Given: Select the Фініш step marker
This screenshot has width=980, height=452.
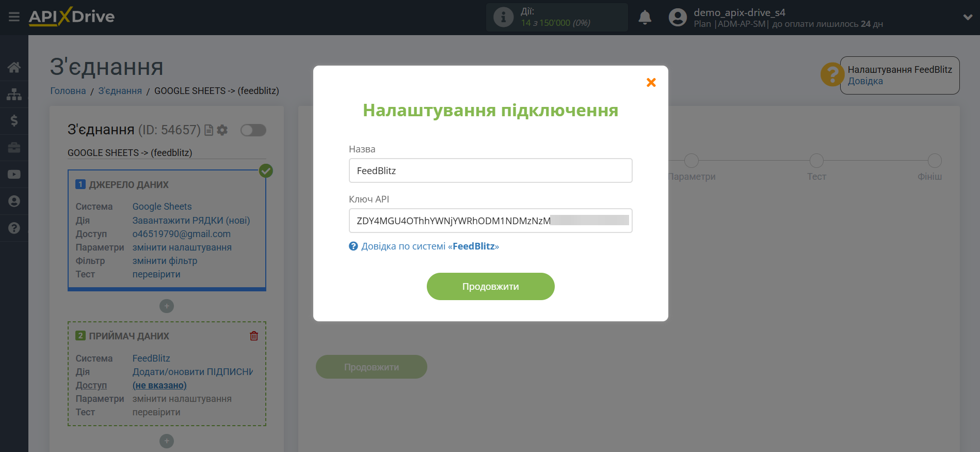Looking at the screenshot, I should (935, 161).
